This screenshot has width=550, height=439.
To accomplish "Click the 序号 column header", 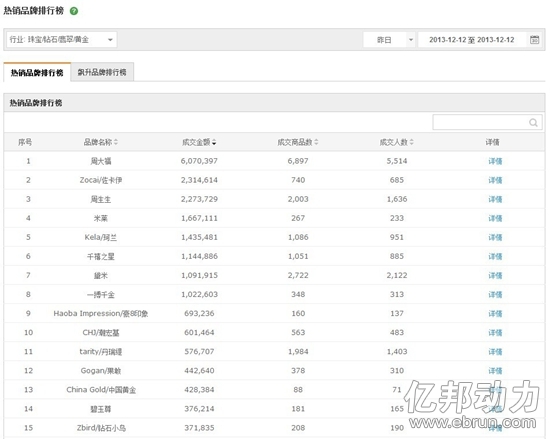I will click(25, 142).
